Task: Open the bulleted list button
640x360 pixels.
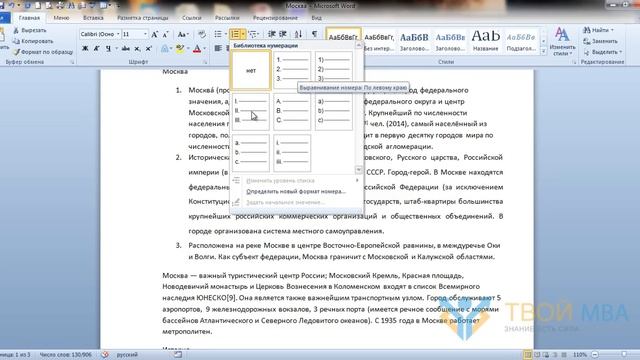Action: (x=218, y=34)
